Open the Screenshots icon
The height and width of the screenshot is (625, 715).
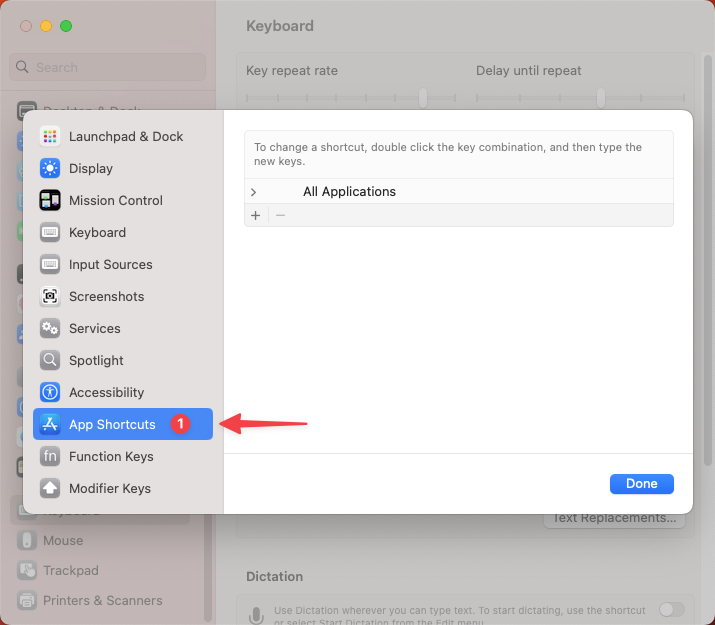tap(50, 296)
